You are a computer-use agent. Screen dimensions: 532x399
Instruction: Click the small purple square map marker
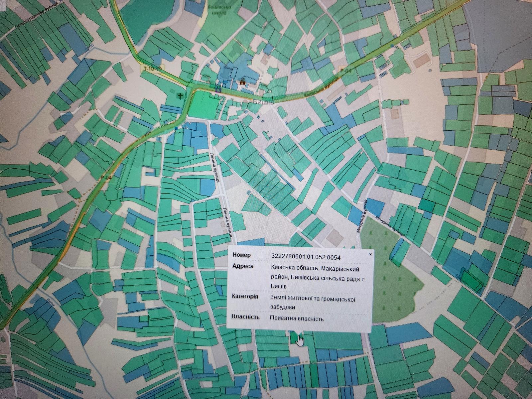click(x=218, y=89)
